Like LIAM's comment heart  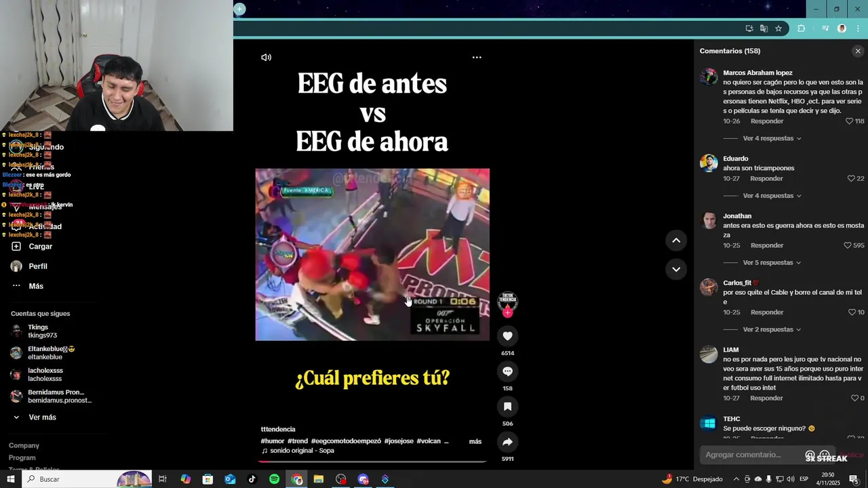click(x=854, y=399)
